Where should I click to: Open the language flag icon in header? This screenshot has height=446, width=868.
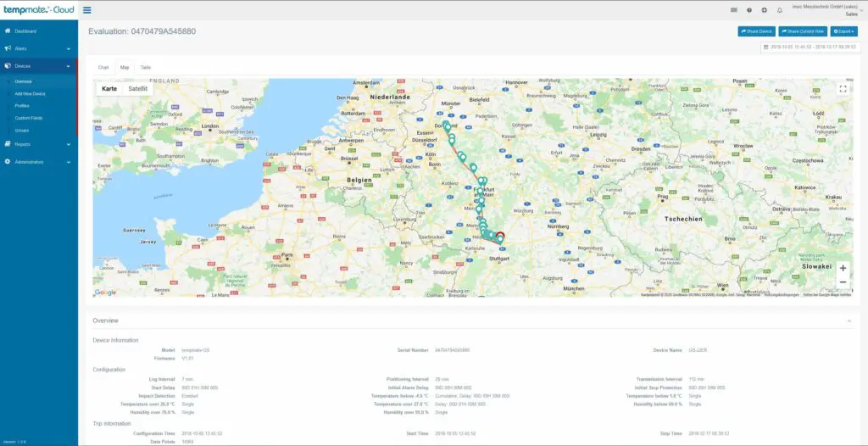pos(734,10)
